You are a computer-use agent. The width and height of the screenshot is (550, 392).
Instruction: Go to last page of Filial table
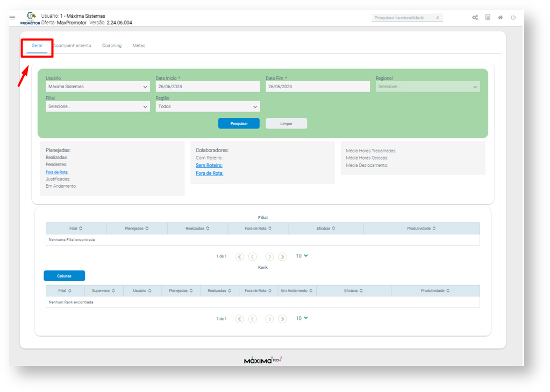283,256
